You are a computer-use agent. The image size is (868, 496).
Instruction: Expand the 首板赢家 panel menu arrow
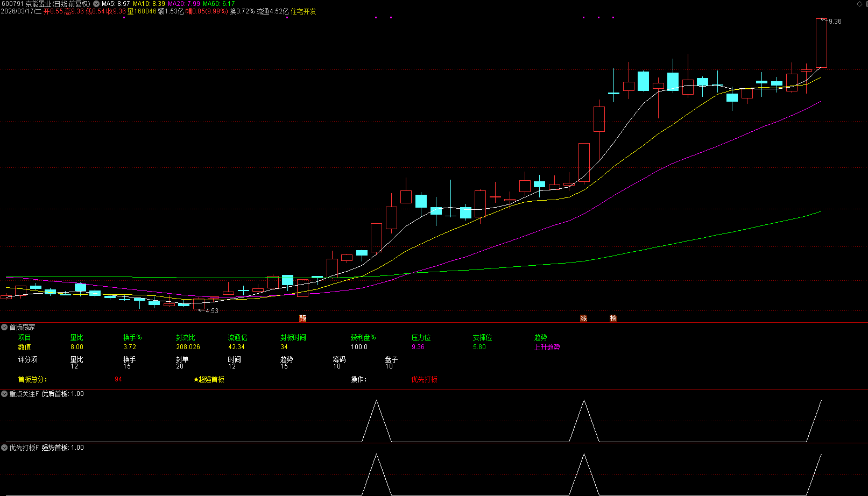click(x=4, y=327)
